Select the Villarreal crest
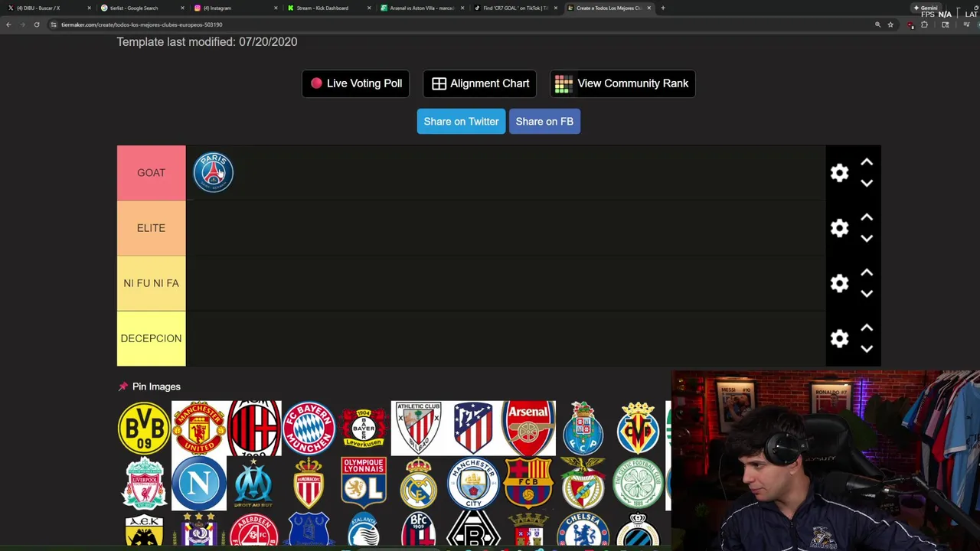The image size is (980, 551). pos(638,428)
